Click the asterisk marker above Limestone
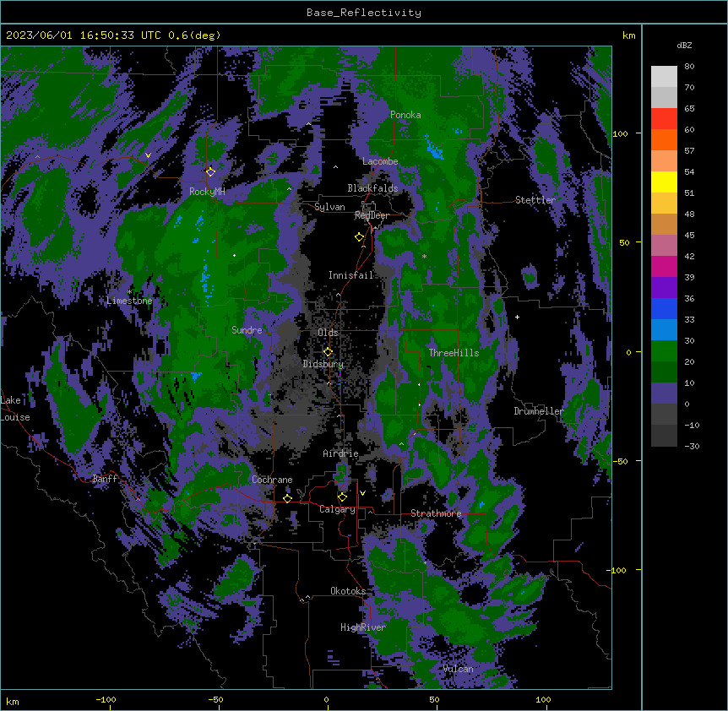The width and height of the screenshot is (728, 711). click(129, 292)
